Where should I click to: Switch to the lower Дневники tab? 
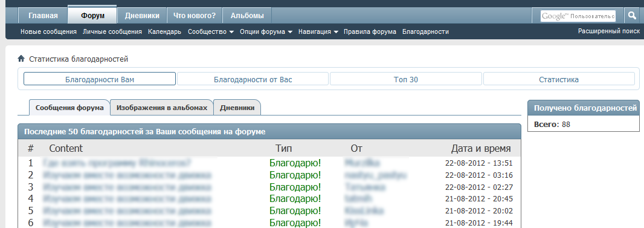tap(237, 108)
